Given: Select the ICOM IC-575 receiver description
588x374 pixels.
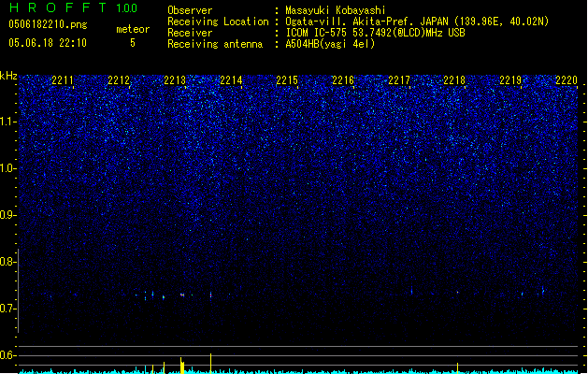Looking at the screenshot, I should pos(375,33).
